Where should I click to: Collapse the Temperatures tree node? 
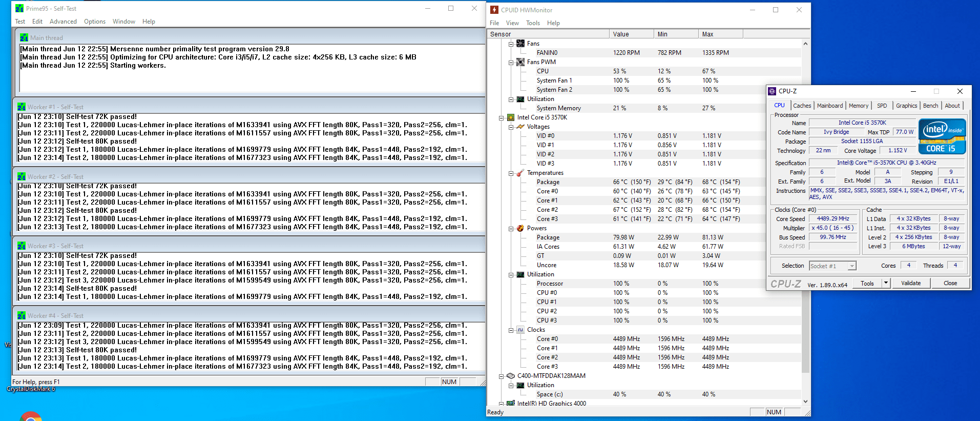click(511, 173)
